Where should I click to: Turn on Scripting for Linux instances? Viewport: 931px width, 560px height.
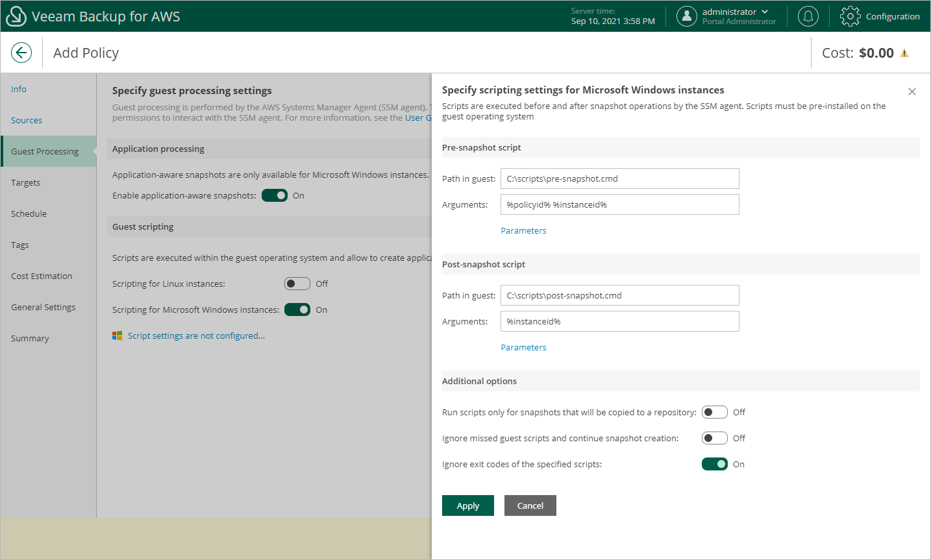point(297,284)
